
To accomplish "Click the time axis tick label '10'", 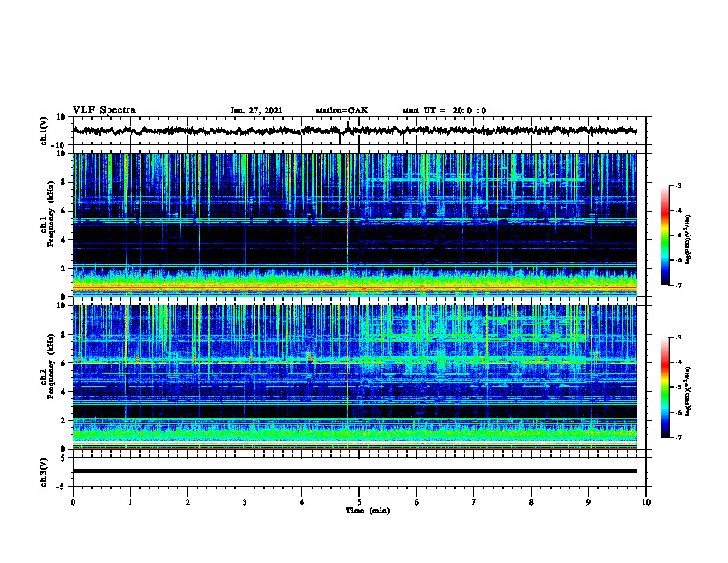I will click(x=646, y=502).
